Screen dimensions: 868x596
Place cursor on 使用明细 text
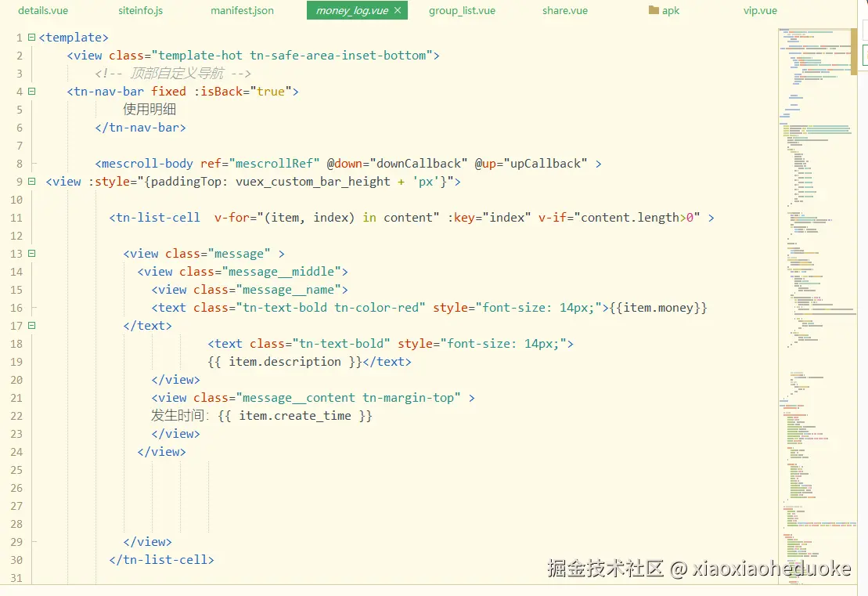point(149,109)
